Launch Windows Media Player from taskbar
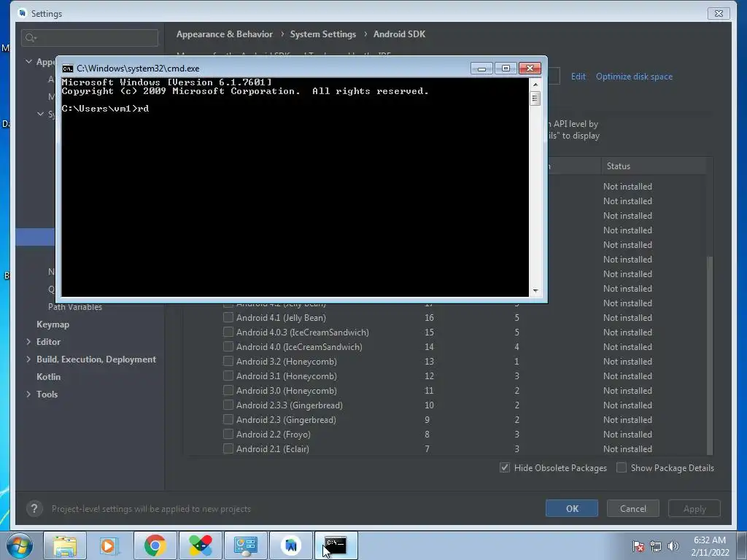 point(109,545)
